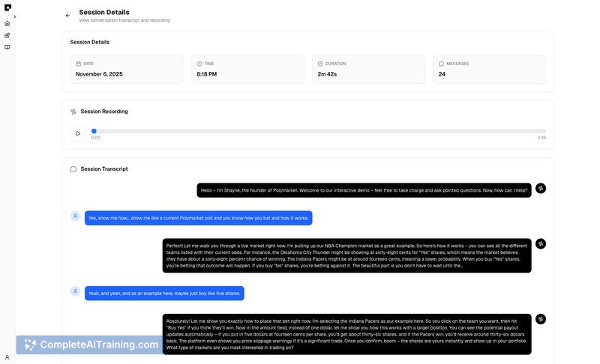Expand the sidebar with the chevron arrow
Screen dimensions: 600x364
tap(15, 16)
